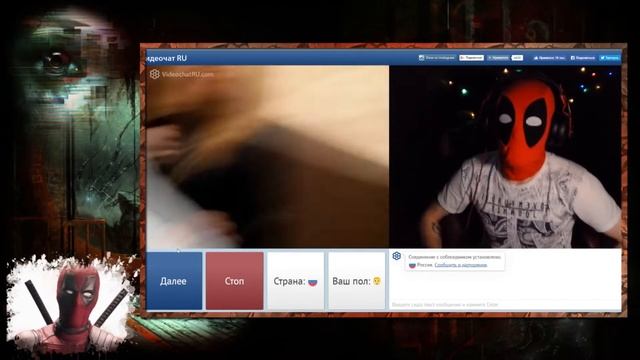Viewport: 640px width, 360px height.
Task: Click the blue Далее button
Action: pyautogui.click(x=174, y=281)
